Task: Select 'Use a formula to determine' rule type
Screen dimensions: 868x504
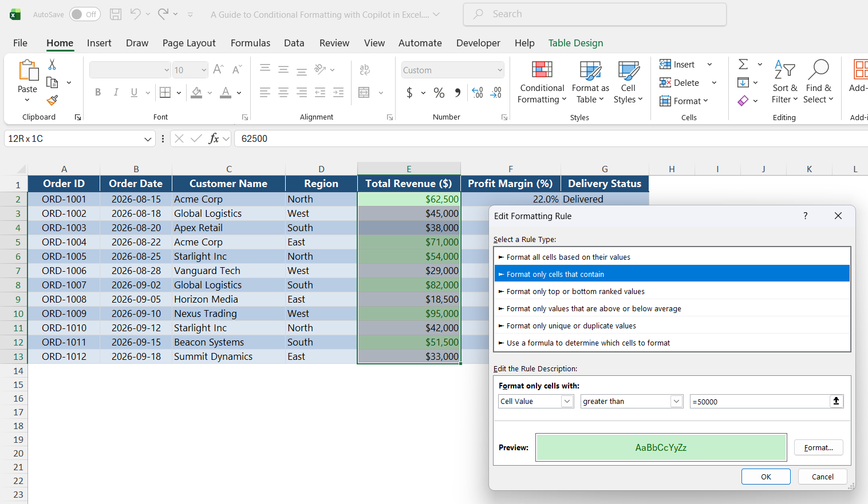Action: point(672,343)
